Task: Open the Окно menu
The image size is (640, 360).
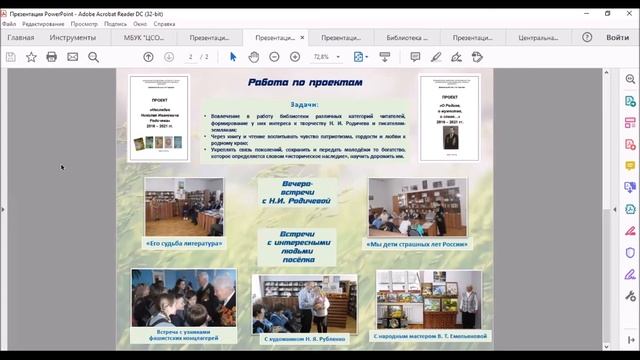Action: click(140, 24)
